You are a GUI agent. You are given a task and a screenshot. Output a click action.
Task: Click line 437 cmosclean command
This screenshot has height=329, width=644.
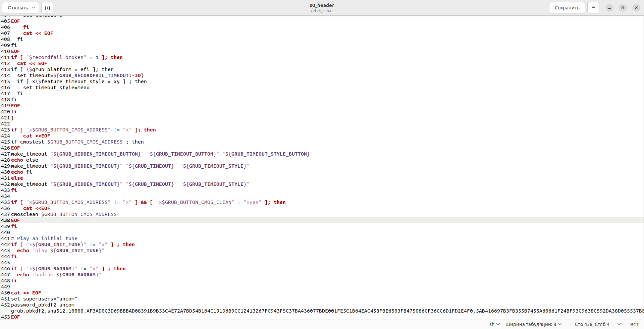[x=64, y=214]
